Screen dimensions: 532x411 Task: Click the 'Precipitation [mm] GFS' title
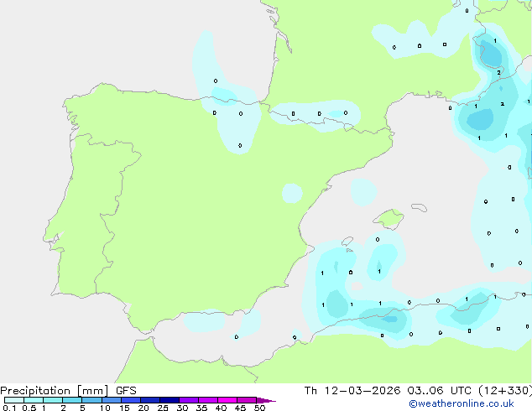(x=68, y=391)
